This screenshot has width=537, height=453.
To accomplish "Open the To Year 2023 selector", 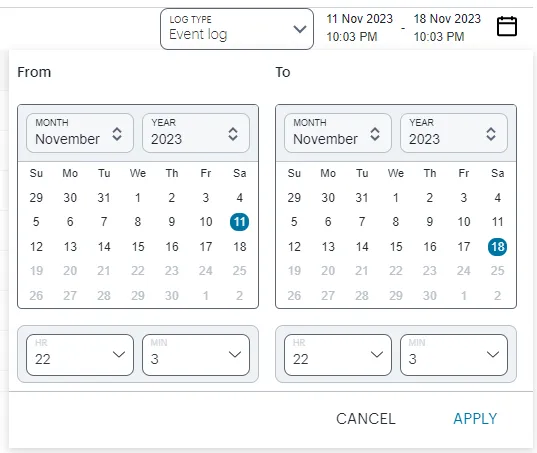I will click(x=454, y=133).
